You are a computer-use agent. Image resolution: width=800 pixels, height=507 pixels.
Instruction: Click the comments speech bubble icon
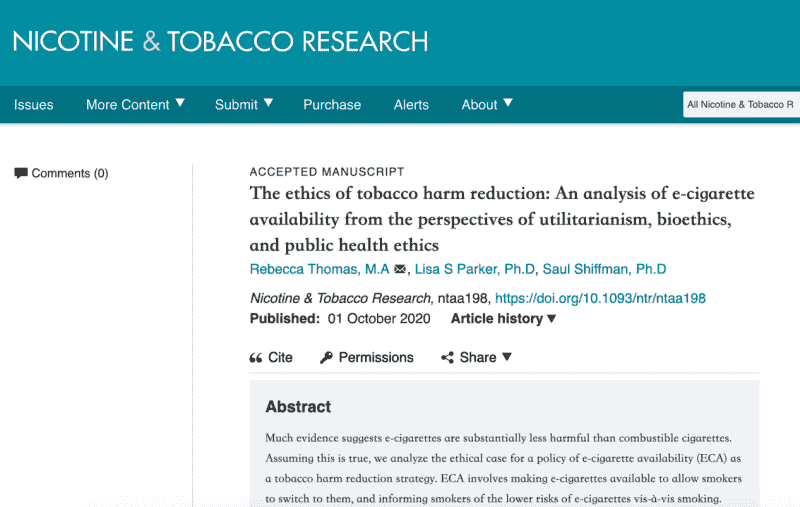21,173
